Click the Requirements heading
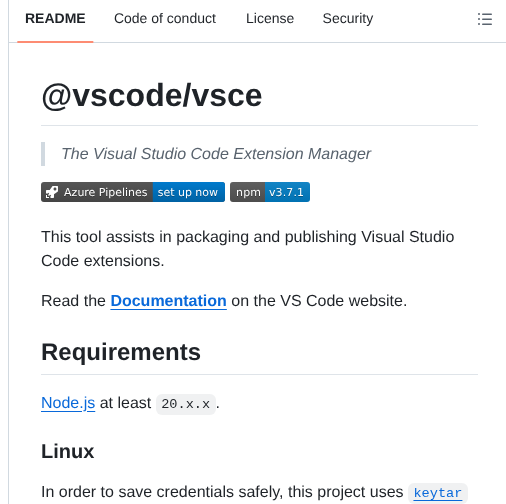506x504 pixels. click(x=121, y=352)
